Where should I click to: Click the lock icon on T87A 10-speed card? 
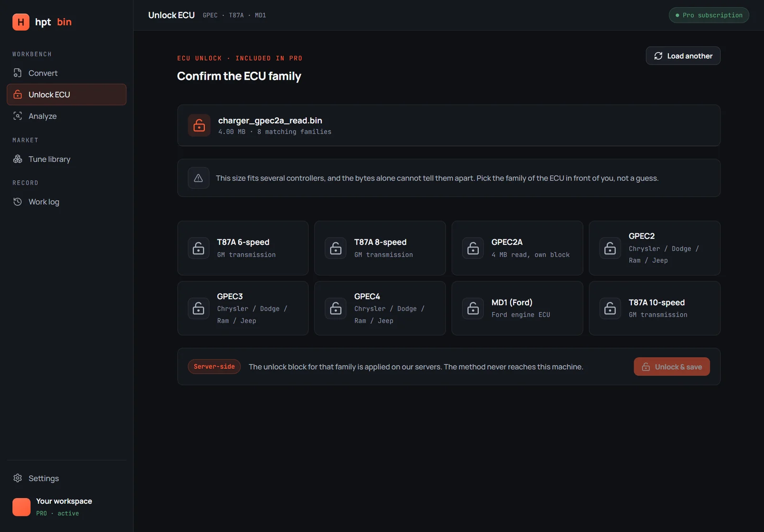pyautogui.click(x=610, y=309)
